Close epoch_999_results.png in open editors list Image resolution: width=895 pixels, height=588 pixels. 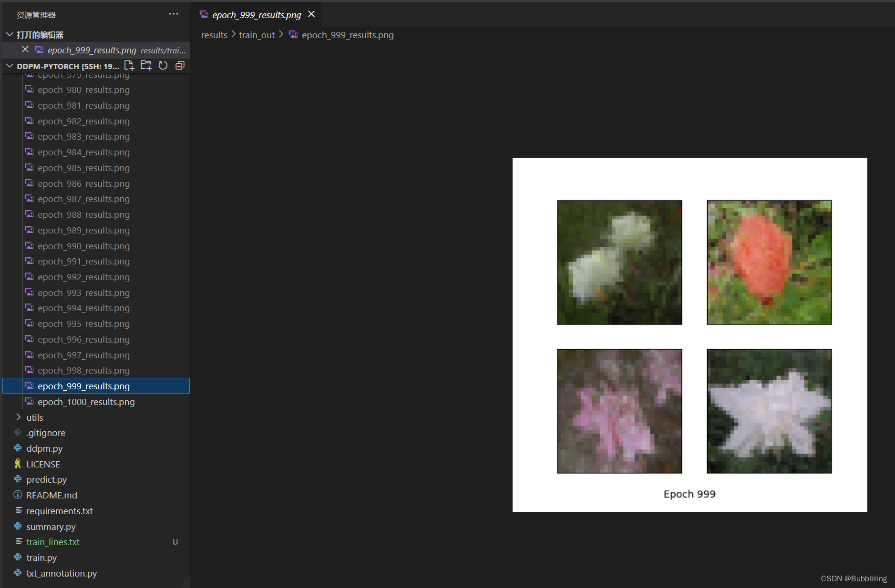25,50
